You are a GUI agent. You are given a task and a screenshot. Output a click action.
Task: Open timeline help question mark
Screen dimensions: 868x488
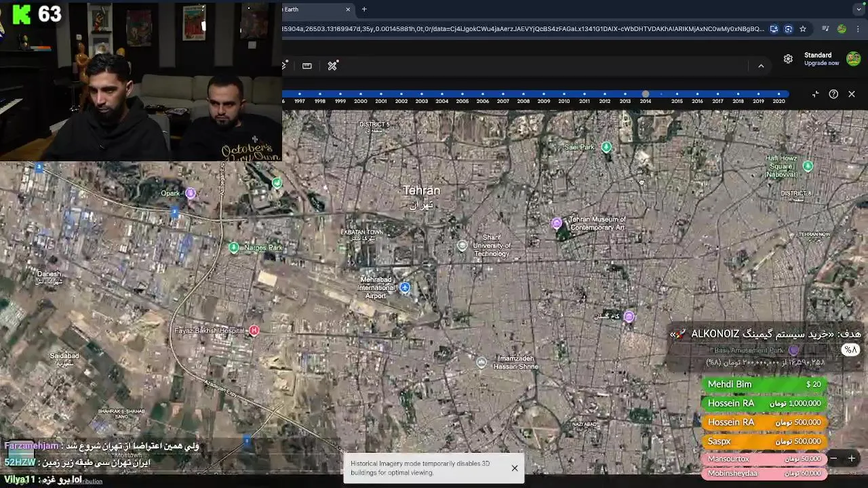click(833, 94)
